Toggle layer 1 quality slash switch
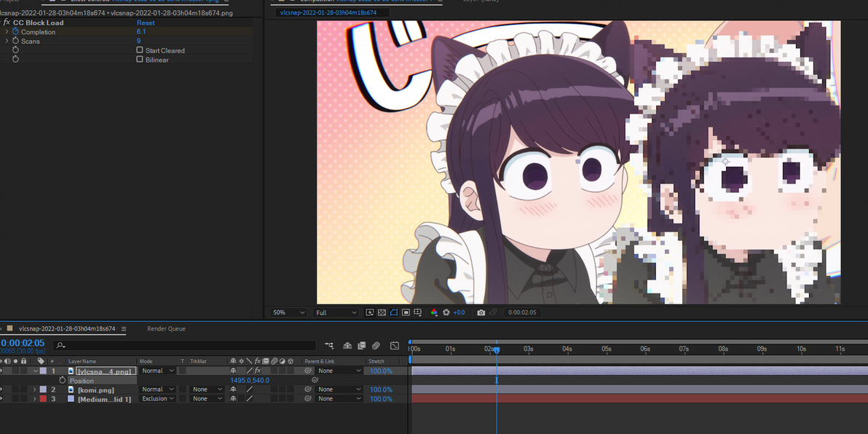This screenshot has height=434, width=868. pyautogui.click(x=249, y=371)
